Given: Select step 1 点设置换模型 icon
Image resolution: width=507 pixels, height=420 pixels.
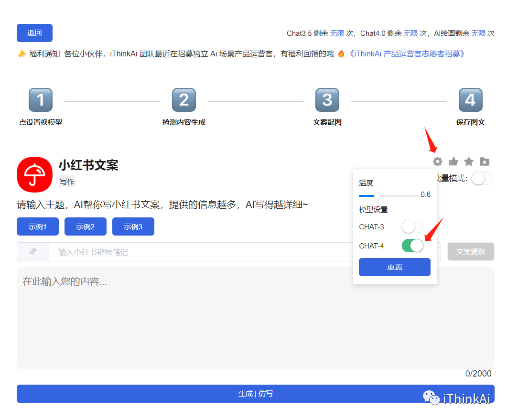Looking at the screenshot, I should pyautogui.click(x=41, y=99).
